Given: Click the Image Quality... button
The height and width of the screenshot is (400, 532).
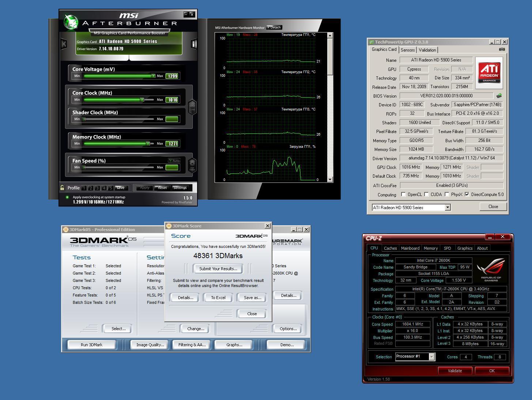Looking at the screenshot, I should click(150, 345).
